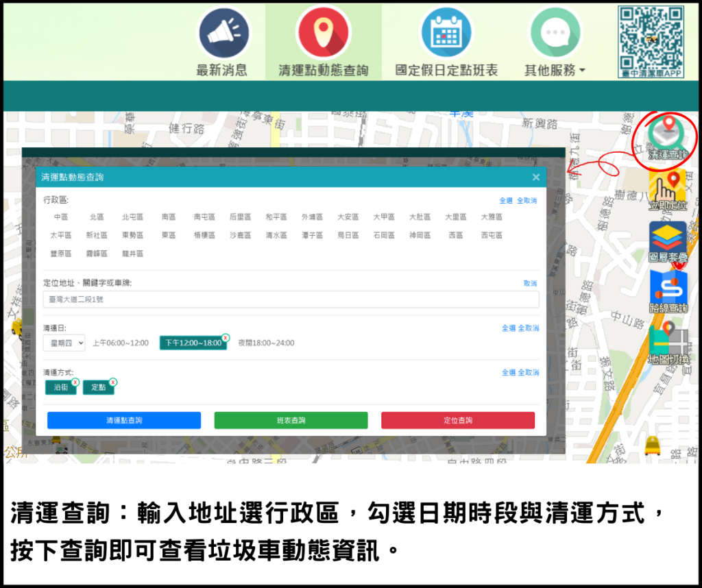Screen dimensions: 702x588
Task: Click the 最新消息 megaphone icon
Action: [x=222, y=33]
